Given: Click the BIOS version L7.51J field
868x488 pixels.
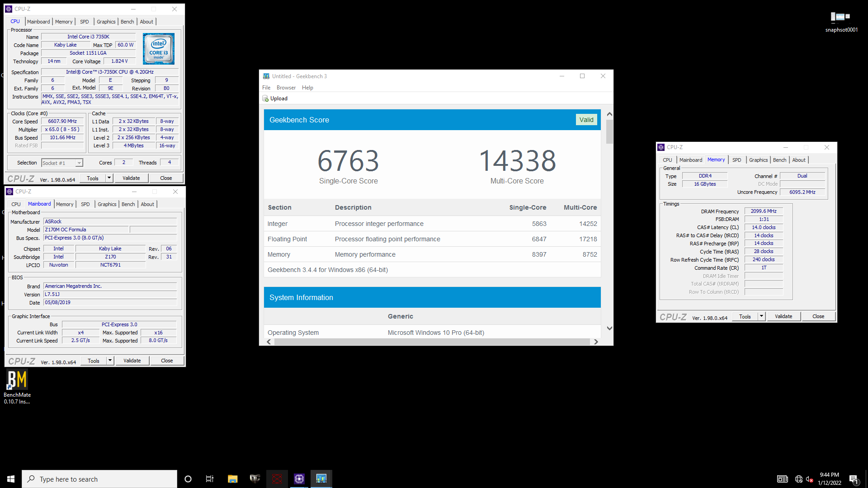Looking at the screenshot, I should (x=110, y=294).
